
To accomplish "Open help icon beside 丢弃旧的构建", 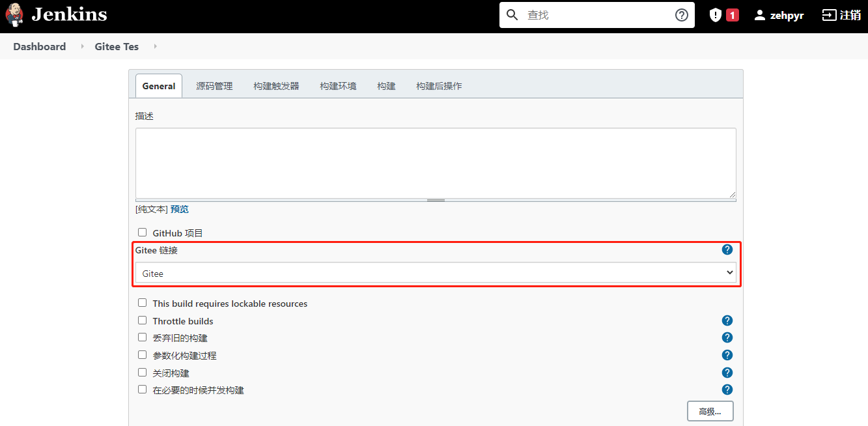I will point(727,337).
